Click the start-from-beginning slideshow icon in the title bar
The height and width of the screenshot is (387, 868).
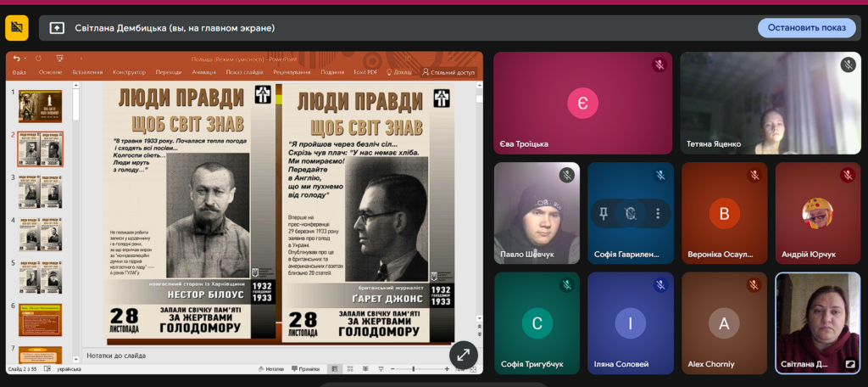(x=59, y=59)
